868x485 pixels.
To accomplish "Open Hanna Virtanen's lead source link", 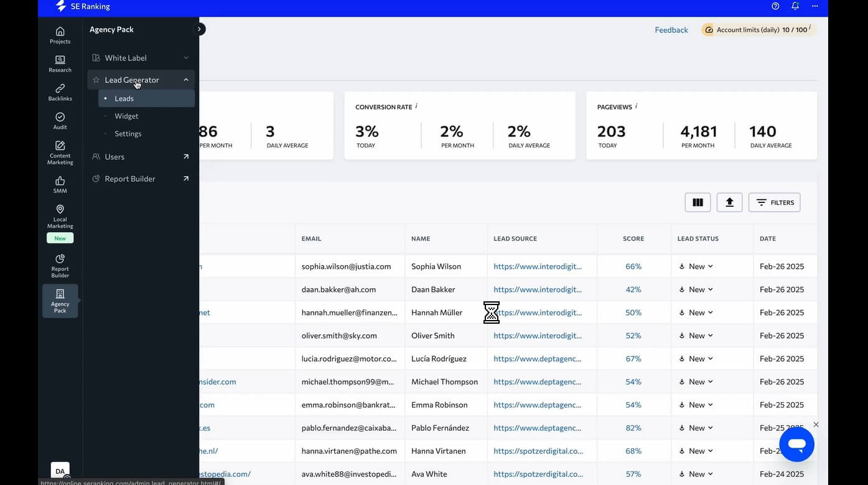I will [x=538, y=451].
